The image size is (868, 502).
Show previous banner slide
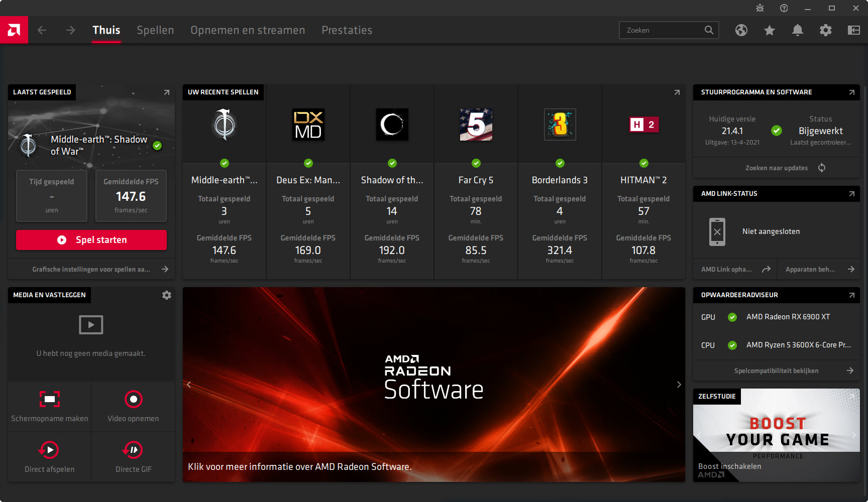189,385
